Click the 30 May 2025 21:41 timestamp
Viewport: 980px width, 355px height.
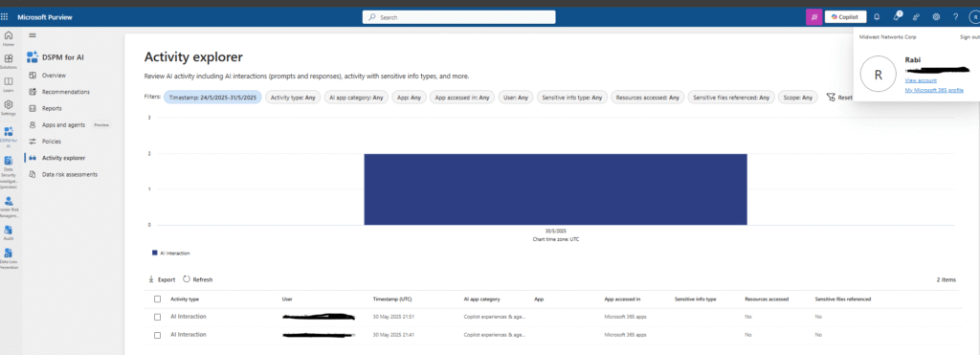[x=393, y=335]
